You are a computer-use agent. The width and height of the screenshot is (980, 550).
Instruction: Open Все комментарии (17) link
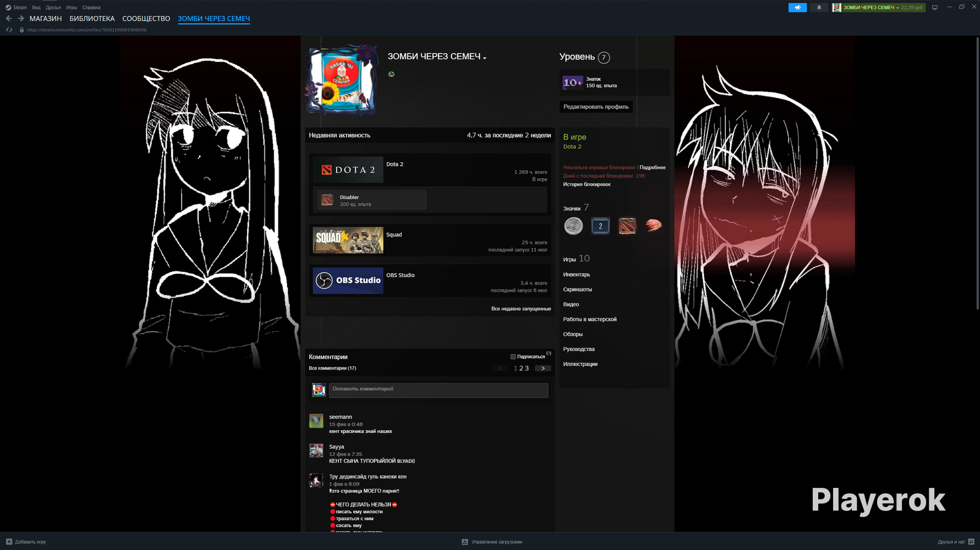click(332, 369)
